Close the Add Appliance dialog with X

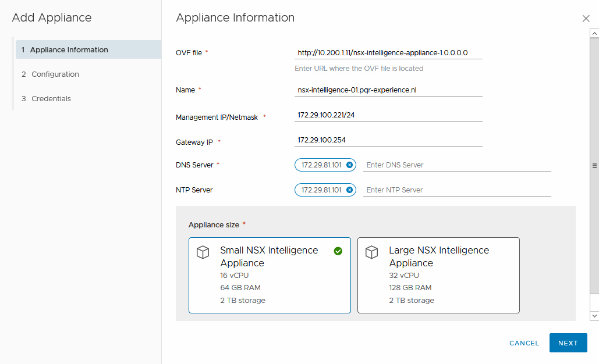tap(586, 19)
